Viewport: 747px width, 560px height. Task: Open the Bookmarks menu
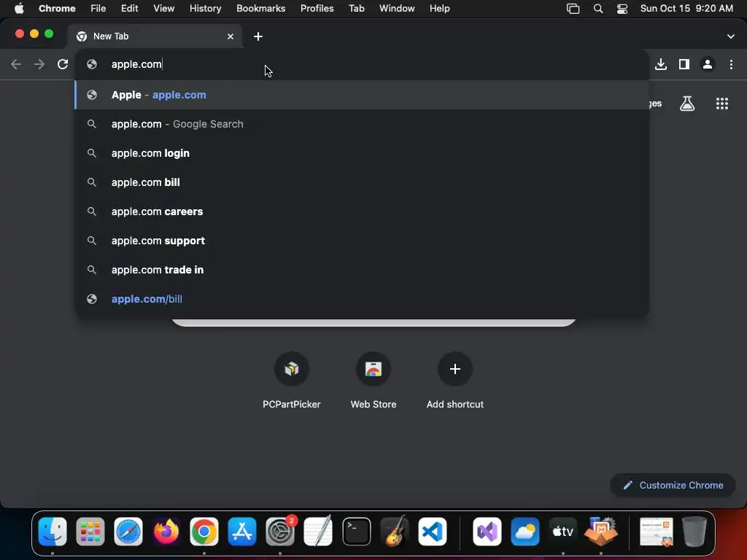(x=261, y=8)
